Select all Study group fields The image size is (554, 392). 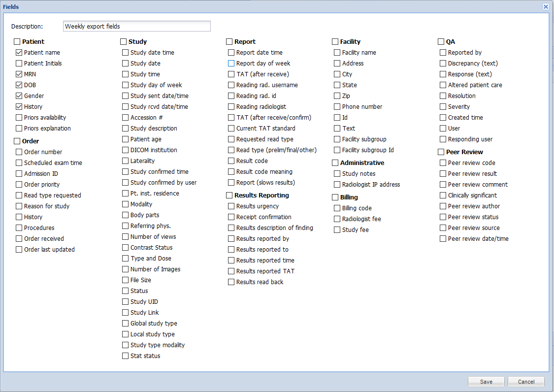(123, 42)
